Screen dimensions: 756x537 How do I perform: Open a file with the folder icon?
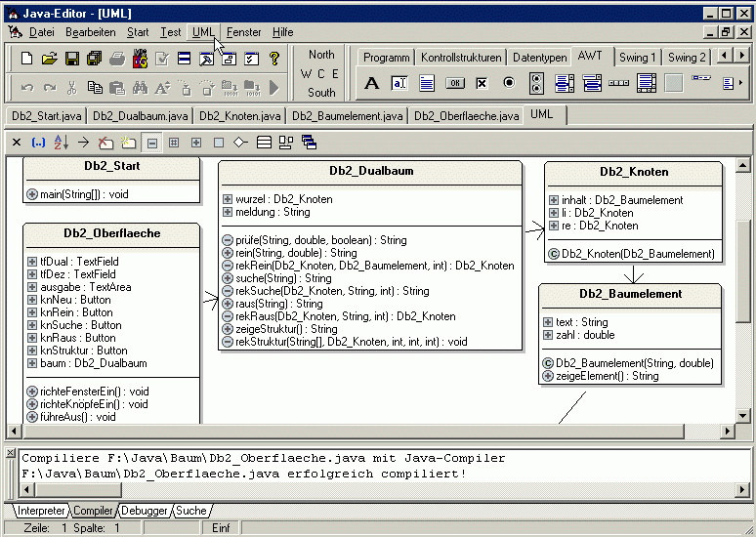(x=50, y=60)
